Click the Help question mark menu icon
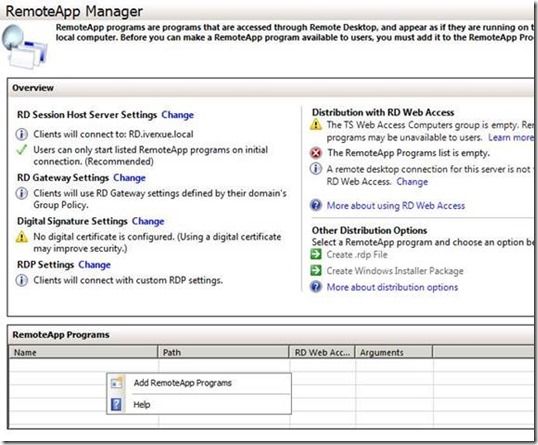The width and height of the screenshot is (538, 445). [116, 404]
